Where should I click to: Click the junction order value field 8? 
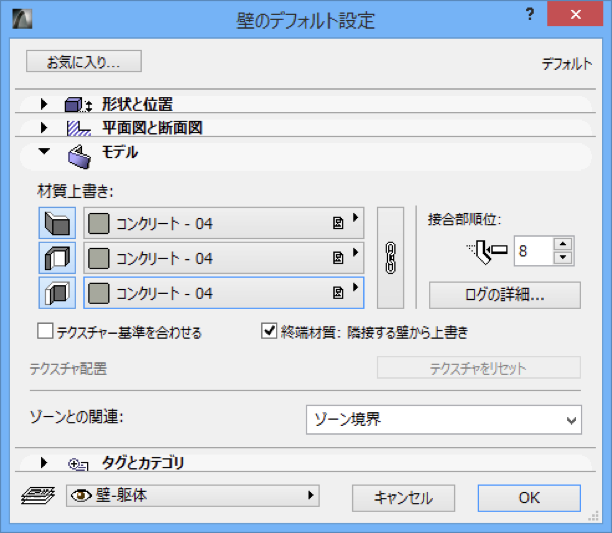[534, 251]
